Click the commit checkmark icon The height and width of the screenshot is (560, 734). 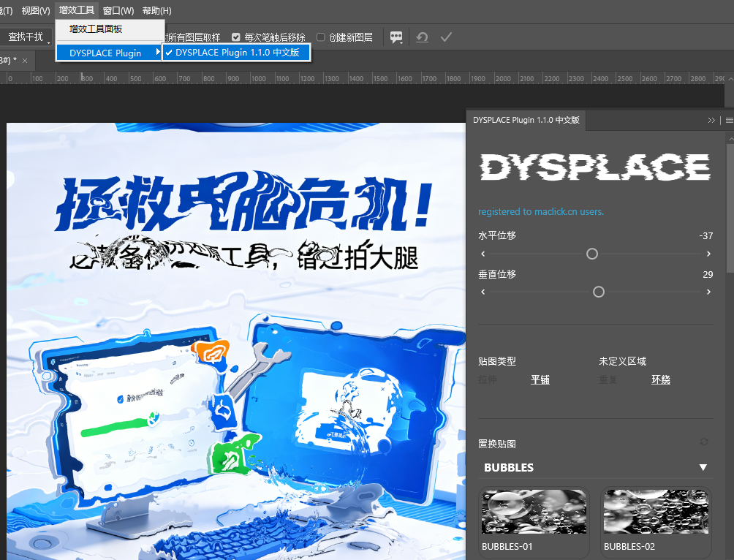tap(446, 37)
